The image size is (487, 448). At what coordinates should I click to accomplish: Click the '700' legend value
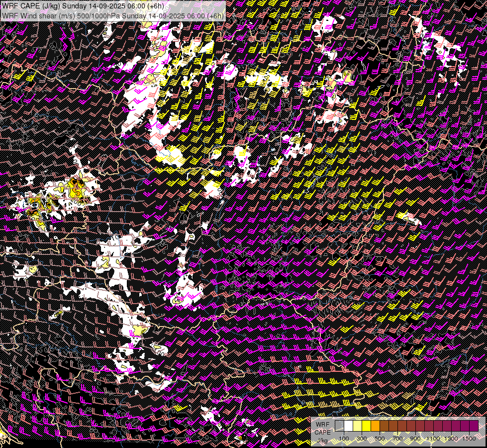[x=397, y=439]
